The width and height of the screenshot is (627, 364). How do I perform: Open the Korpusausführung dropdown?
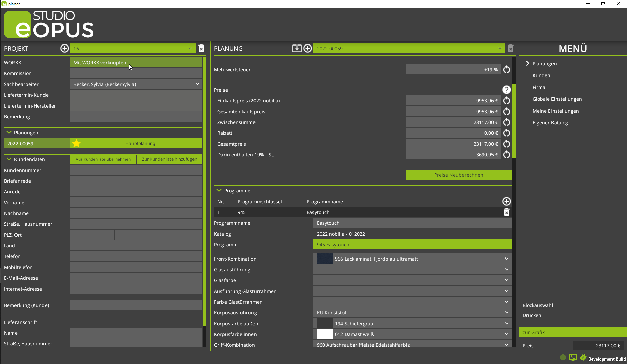[506, 312]
